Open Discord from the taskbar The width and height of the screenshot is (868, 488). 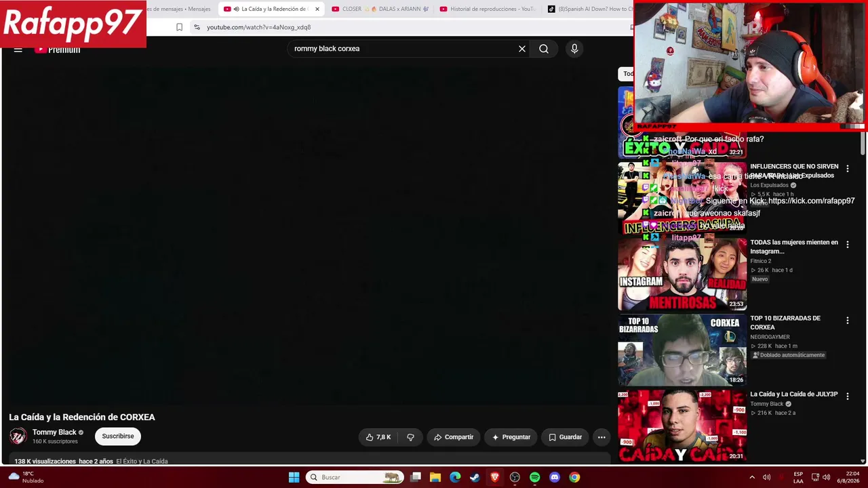tap(555, 477)
